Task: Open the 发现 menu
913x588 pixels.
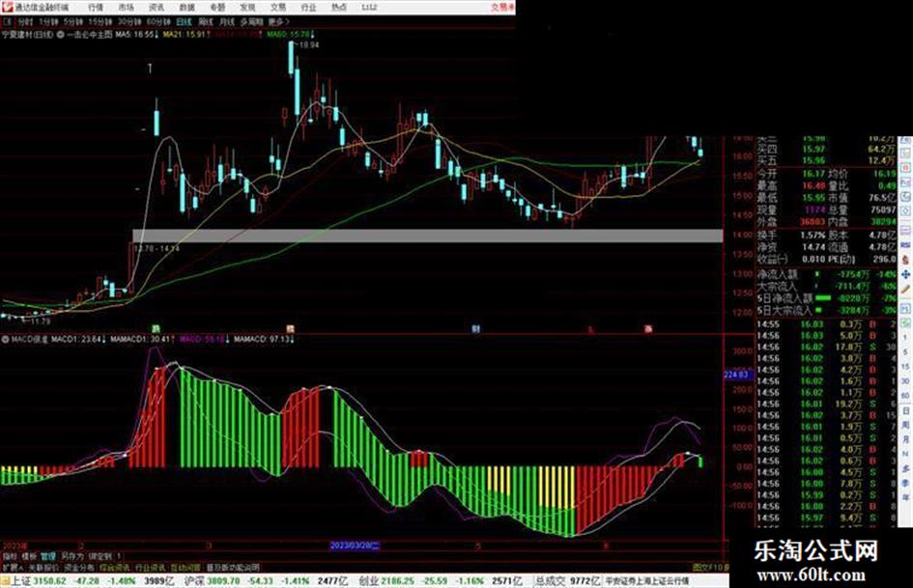Action: point(247,8)
